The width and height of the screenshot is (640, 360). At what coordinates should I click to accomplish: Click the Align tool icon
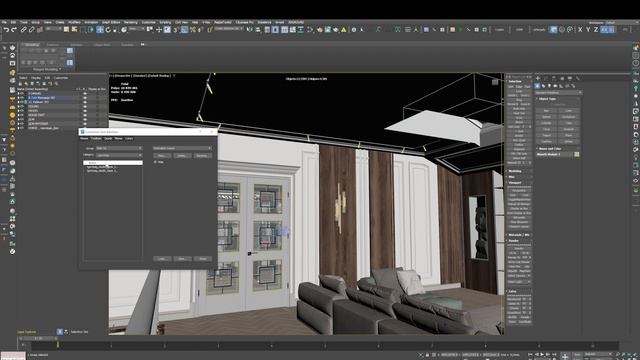(x=258, y=29)
